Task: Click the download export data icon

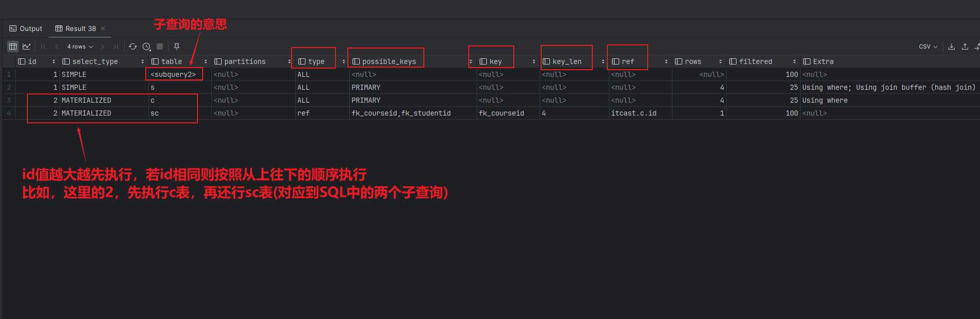Action: [951, 46]
